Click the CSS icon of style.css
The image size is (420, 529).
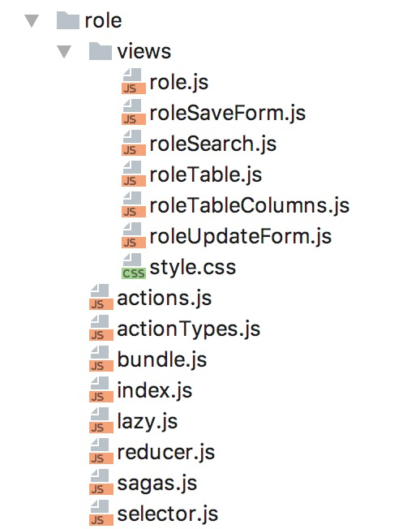point(134,266)
